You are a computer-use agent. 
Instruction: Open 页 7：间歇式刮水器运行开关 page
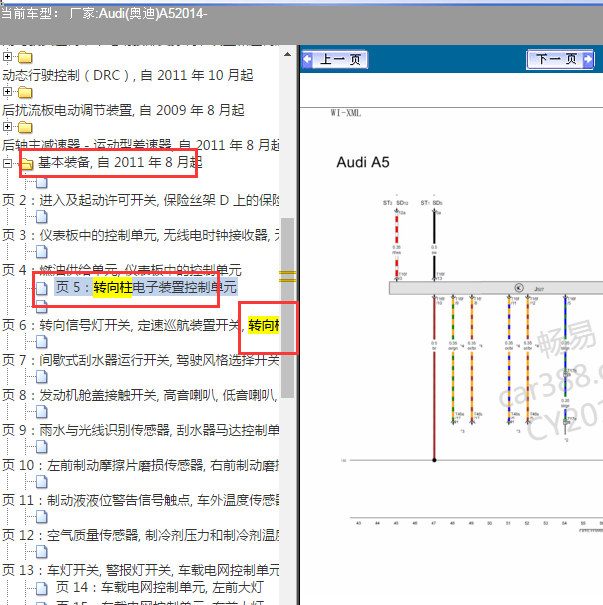coord(141,360)
